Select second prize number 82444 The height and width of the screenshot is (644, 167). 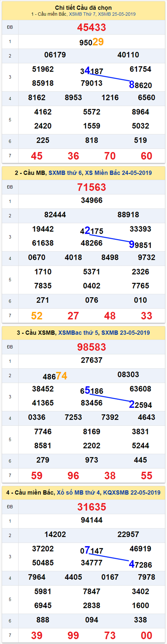point(55,215)
